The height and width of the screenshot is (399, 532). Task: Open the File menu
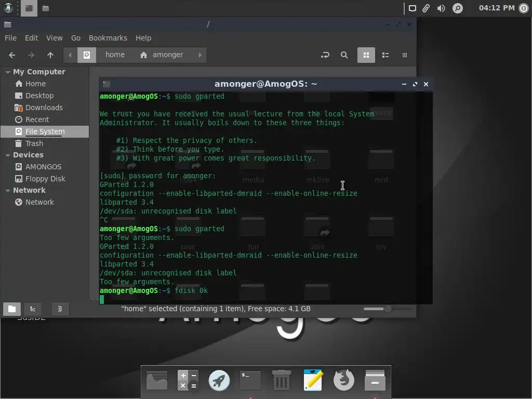pos(10,38)
